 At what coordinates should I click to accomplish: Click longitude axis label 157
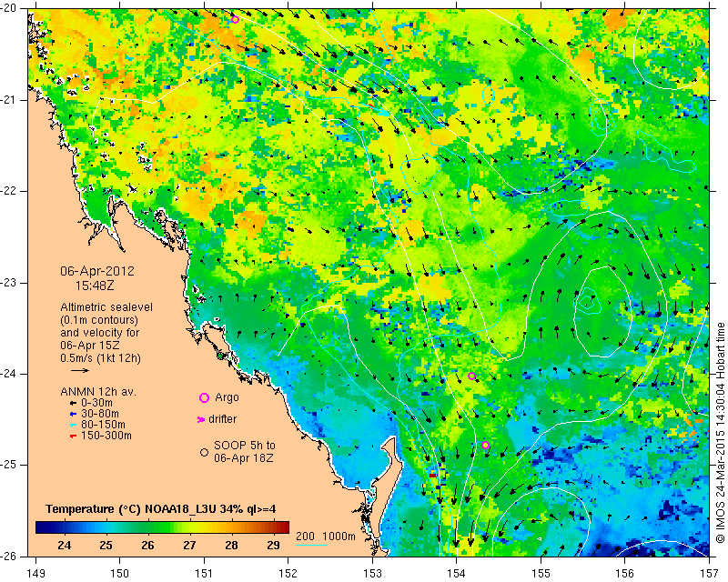(710, 574)
